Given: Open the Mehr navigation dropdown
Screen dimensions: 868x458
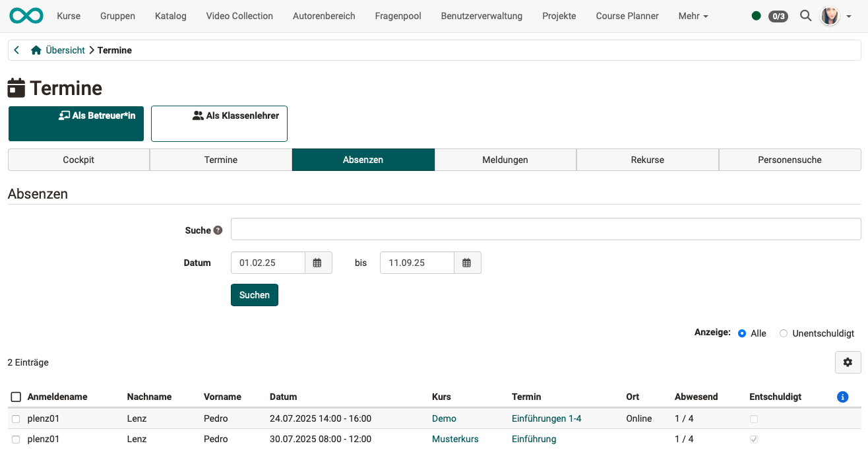Looking at the screenshot, I should [693, 16].
